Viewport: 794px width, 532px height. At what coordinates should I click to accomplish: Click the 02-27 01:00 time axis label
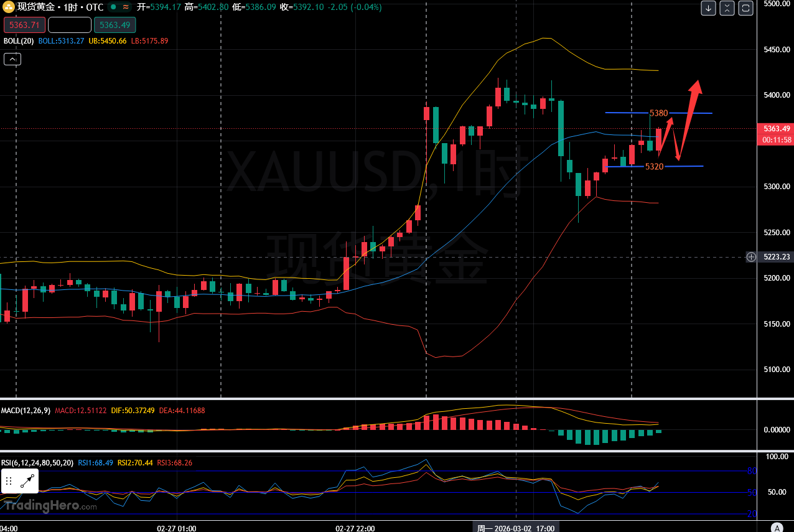click(x=177, y=528)
